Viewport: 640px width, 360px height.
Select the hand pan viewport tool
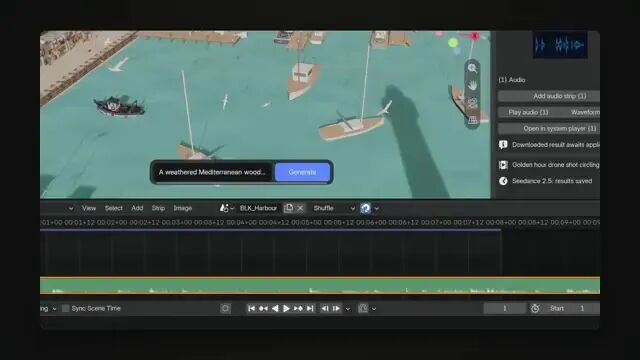[x=472, y=85]
